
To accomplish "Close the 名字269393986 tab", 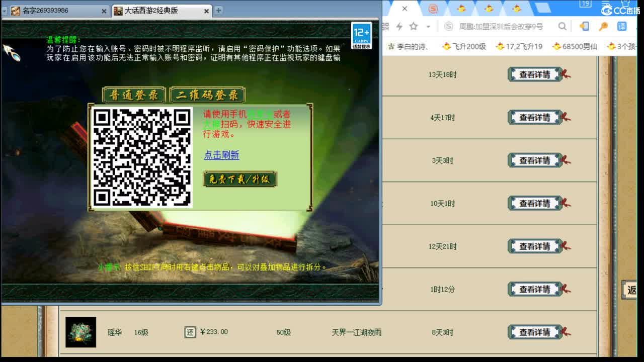I will 104,11.
